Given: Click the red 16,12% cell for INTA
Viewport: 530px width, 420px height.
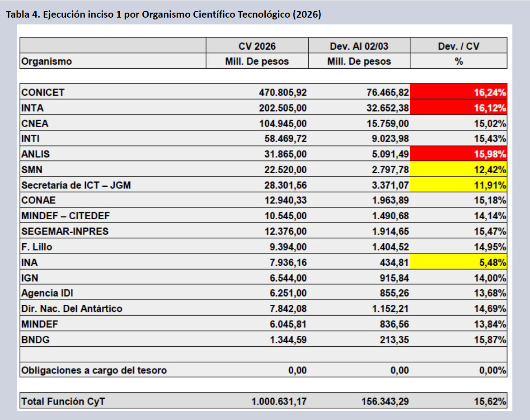Looking at the screenshot, I should [x=459, y=108].
